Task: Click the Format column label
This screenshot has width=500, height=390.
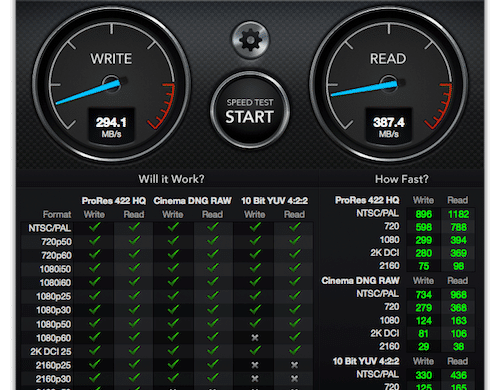Action: (x=57, y=214)
